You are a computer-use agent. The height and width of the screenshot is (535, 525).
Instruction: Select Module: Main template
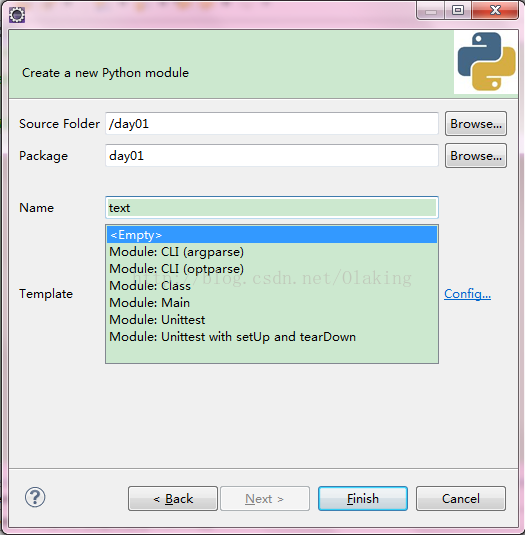(x=272, y=303)
